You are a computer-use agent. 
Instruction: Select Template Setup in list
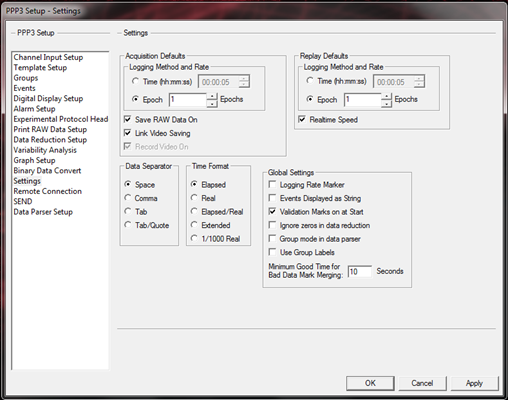click(x=40, y=68)
